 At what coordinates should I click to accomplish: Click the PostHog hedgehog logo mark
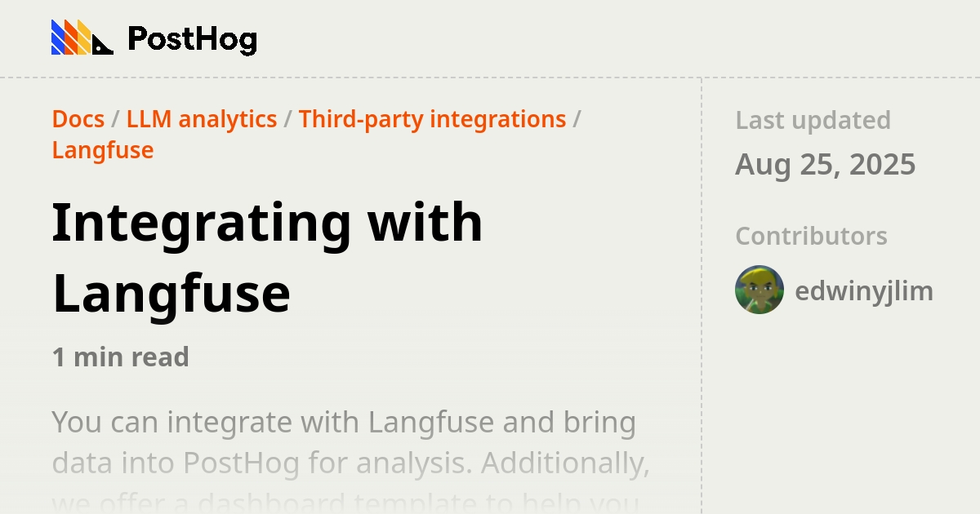tap(78, 37)
